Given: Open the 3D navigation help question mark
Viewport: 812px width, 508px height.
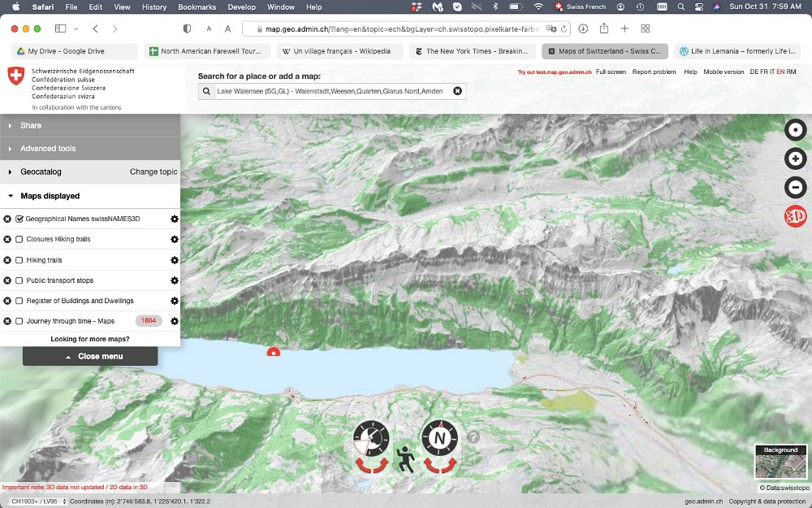Looking at the screenshot, I should (x=473, y=437).
